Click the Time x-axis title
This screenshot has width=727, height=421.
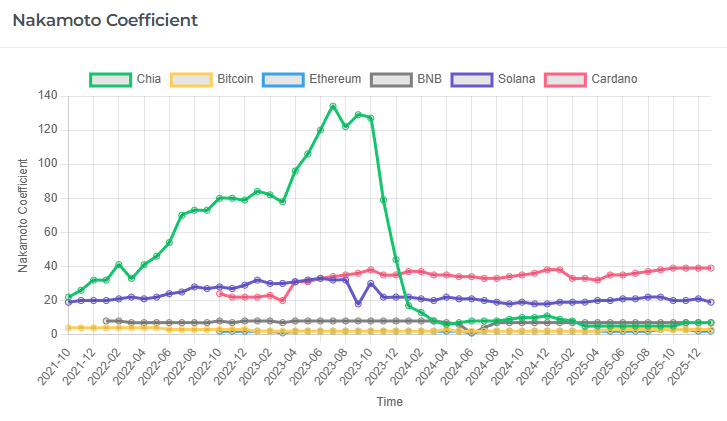390,402
